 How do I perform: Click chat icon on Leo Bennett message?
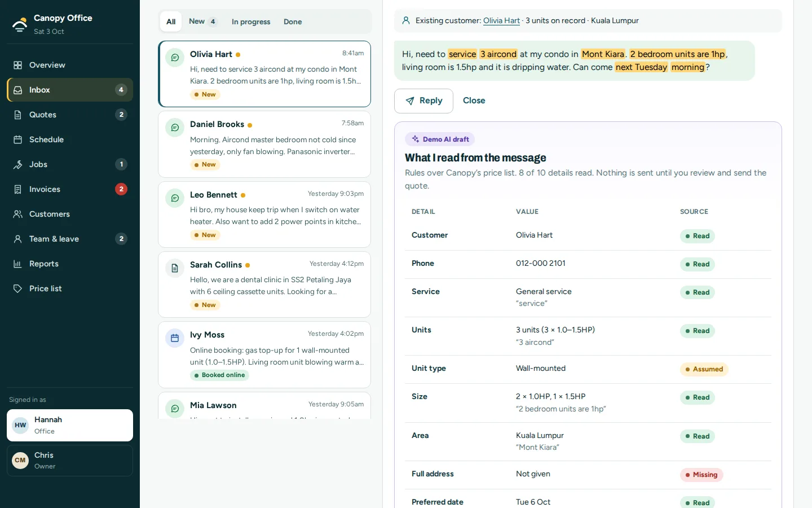pos(175,198)
